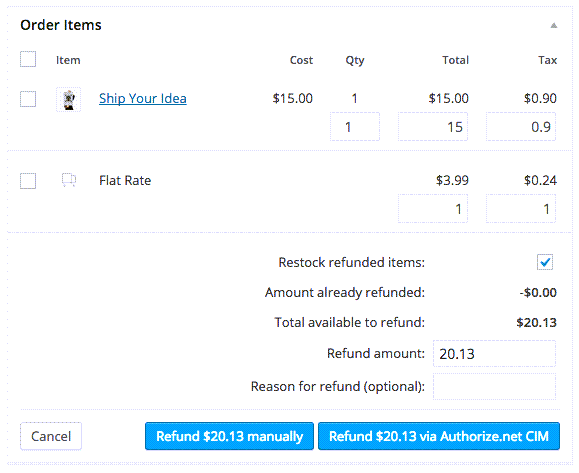Collapse the Order Items panel arrow
This screenshot has width=579, height=473.
click(554, 25)
